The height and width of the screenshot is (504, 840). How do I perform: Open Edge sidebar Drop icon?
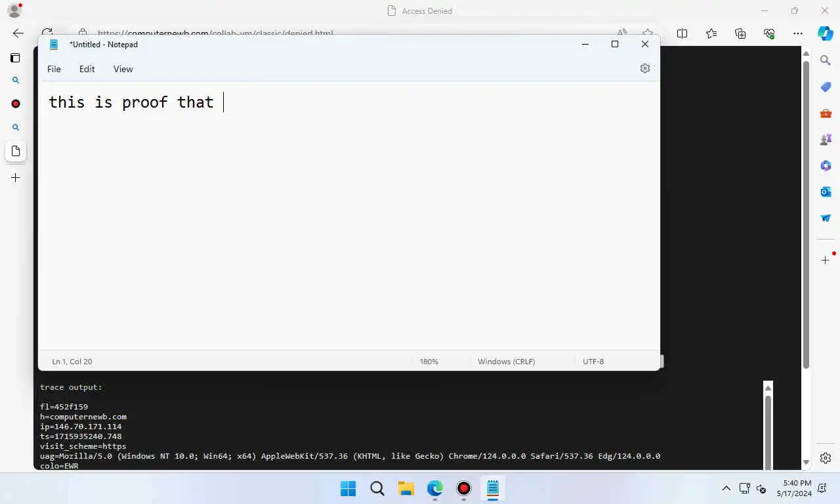(826, 218)
